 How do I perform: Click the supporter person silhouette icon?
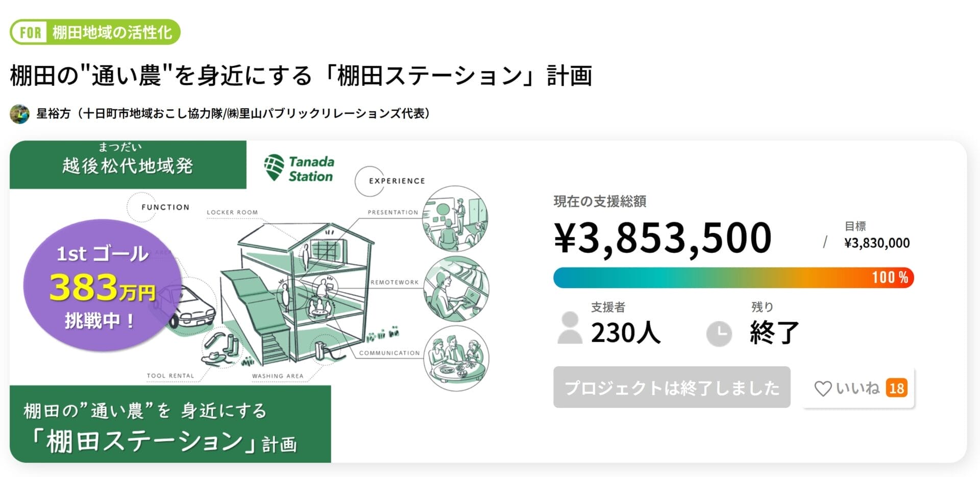click(570, 328)
